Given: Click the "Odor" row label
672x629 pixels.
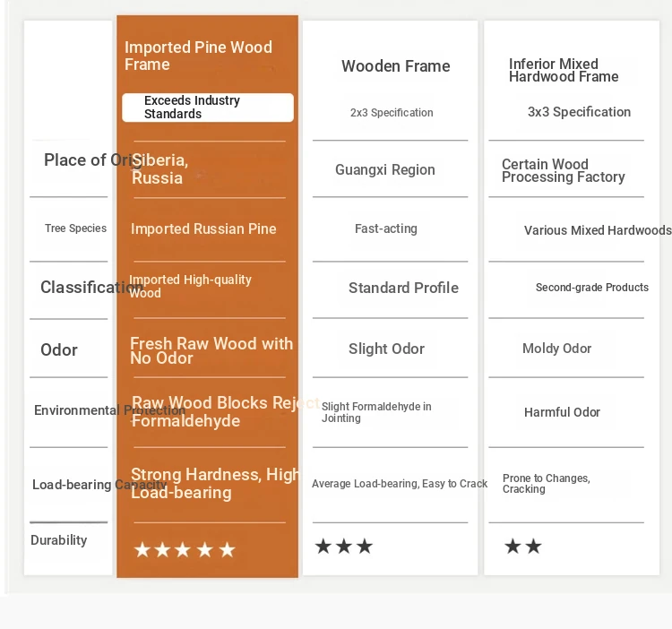Looking at the screenshot, I should (59, 350).
